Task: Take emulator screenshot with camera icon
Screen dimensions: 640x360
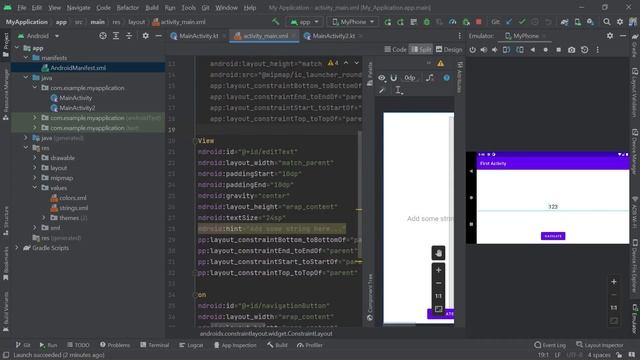Action: pos(571,50)
